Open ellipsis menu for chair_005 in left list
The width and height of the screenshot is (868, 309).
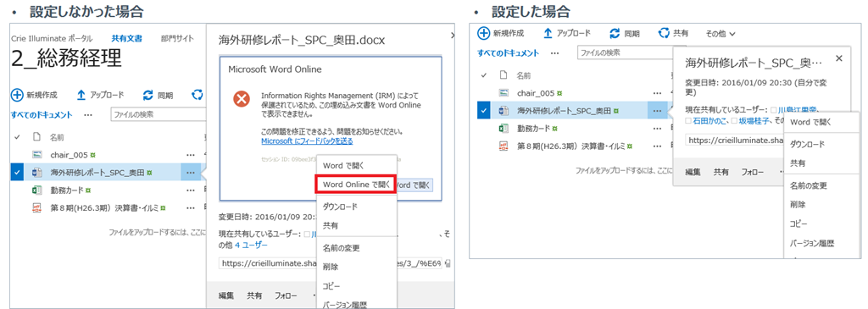click(x=191, y=155)
